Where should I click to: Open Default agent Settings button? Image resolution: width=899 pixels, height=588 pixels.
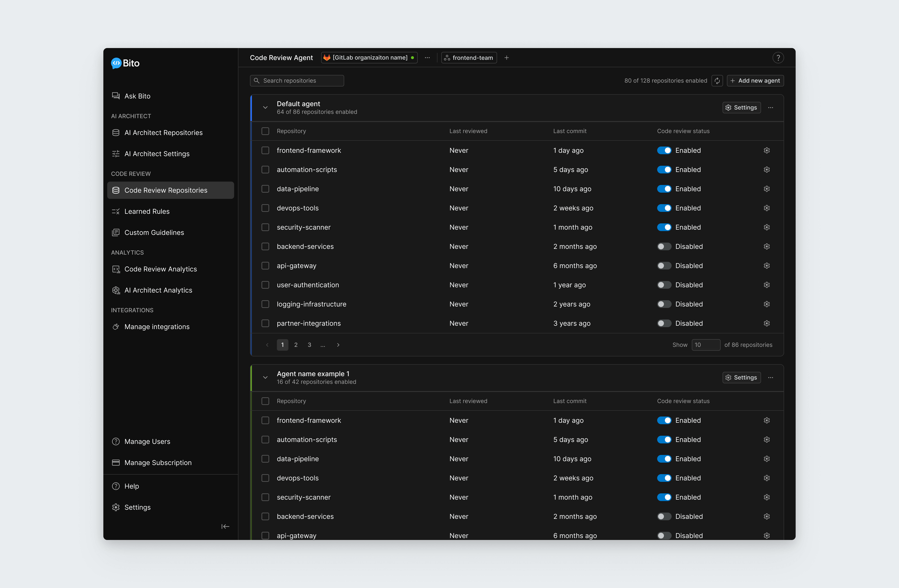742,108
